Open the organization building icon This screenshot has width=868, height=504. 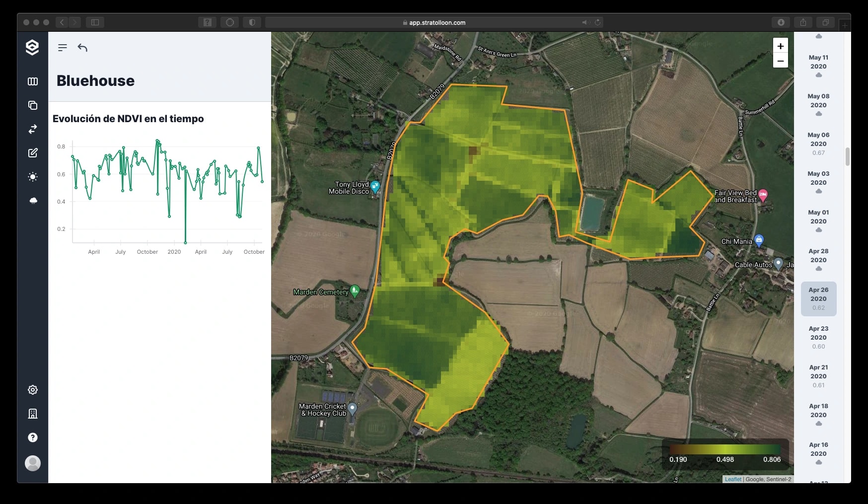pos(33,414)
